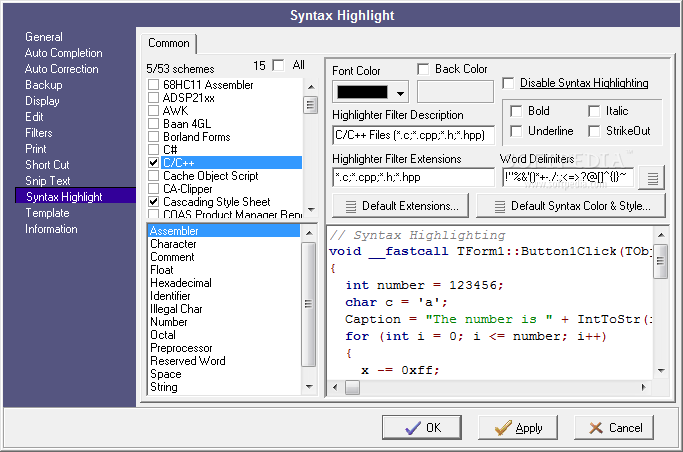This screenshot has width=683, height=452.
Task: Click code preview scroll-left arrow
Action: [x=335, y=387]
